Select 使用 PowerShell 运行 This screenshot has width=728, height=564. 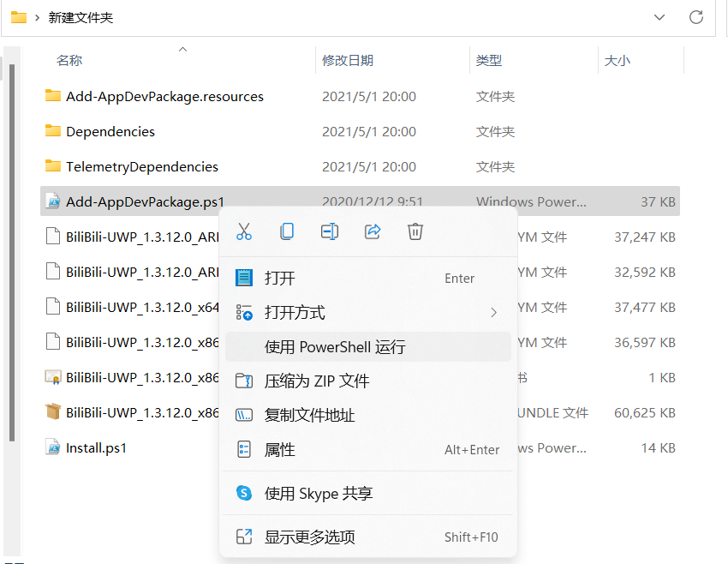tap(367, 347)
